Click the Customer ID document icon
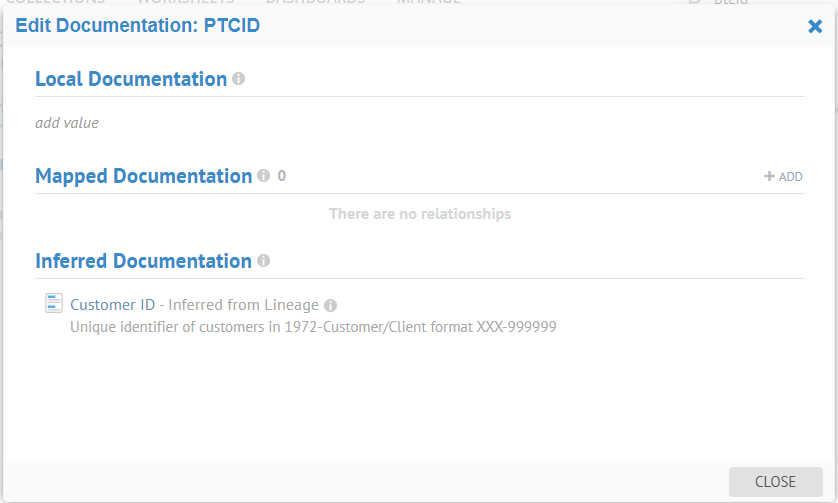838x503 pixels. tap(54, 304)
